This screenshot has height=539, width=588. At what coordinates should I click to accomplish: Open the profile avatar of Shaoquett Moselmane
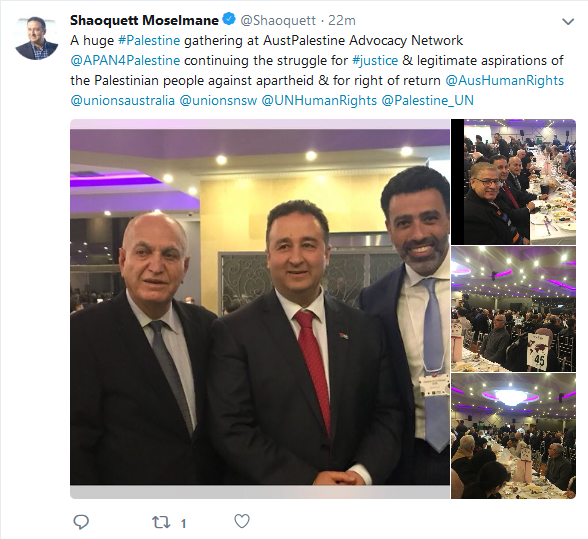click(36, 38)
